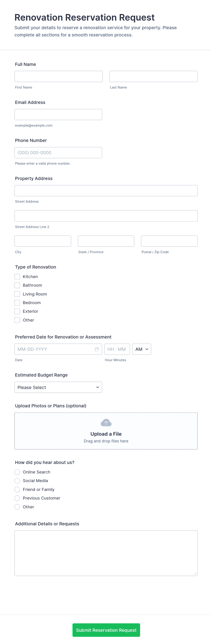210x644 pixels.
Task: Focus the First Name input field
Action: click(58, 76)
